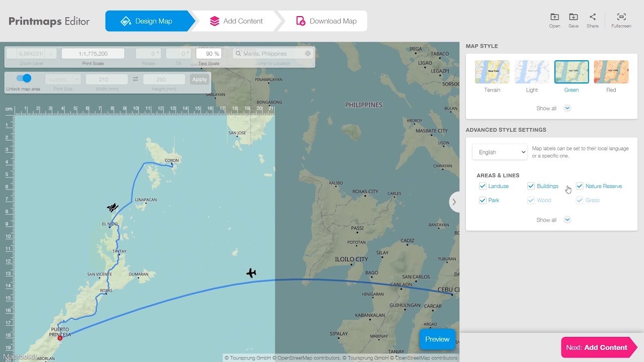Uncheck the Park checkbox
The width and height of the screenshot is (644, 362).
coord(482,200)
